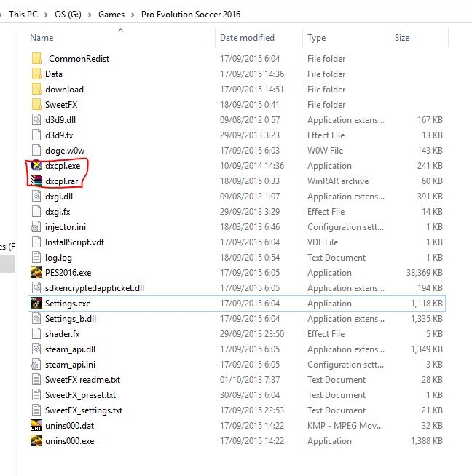
Task: Click the SweetFX readme.txt document icon
Action: 36,379
